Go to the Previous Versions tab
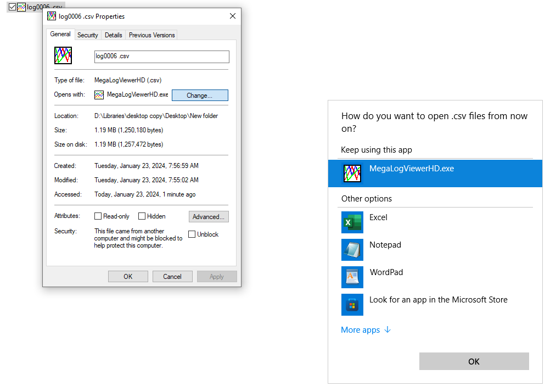 click(x=151, y=35)
